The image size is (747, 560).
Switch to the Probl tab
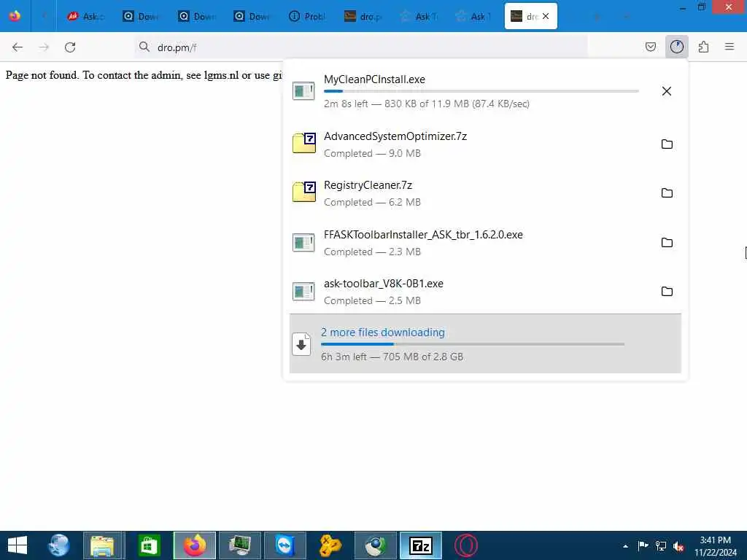(307, 16)
